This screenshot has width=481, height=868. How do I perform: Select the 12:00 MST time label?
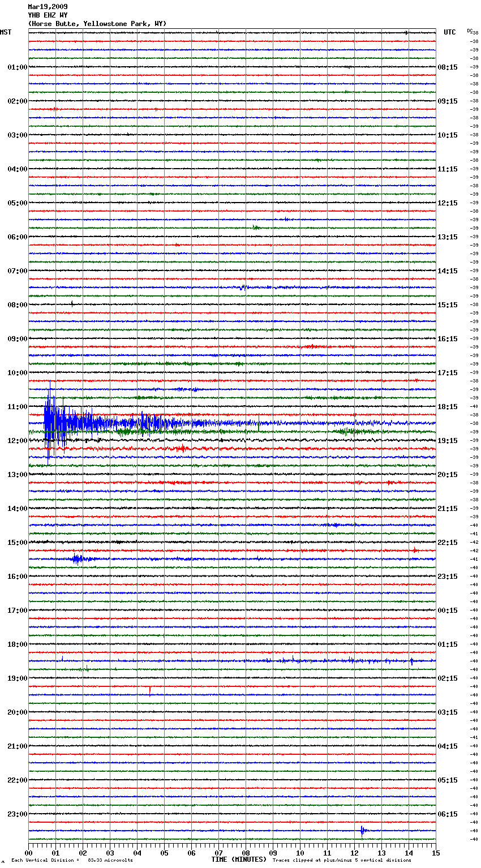[17, 441]
